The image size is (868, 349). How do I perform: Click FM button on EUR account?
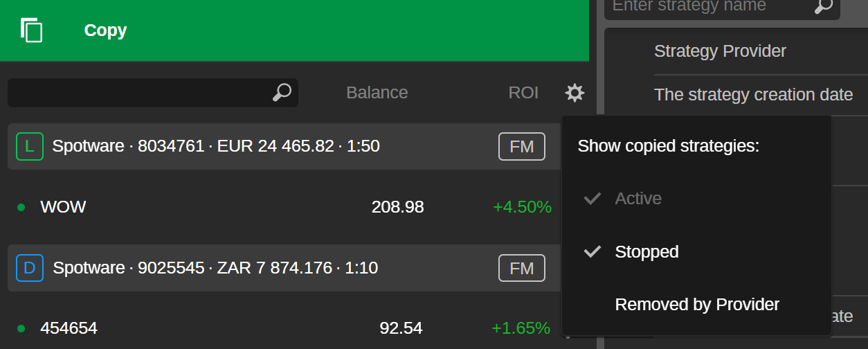tap(521, 146)
